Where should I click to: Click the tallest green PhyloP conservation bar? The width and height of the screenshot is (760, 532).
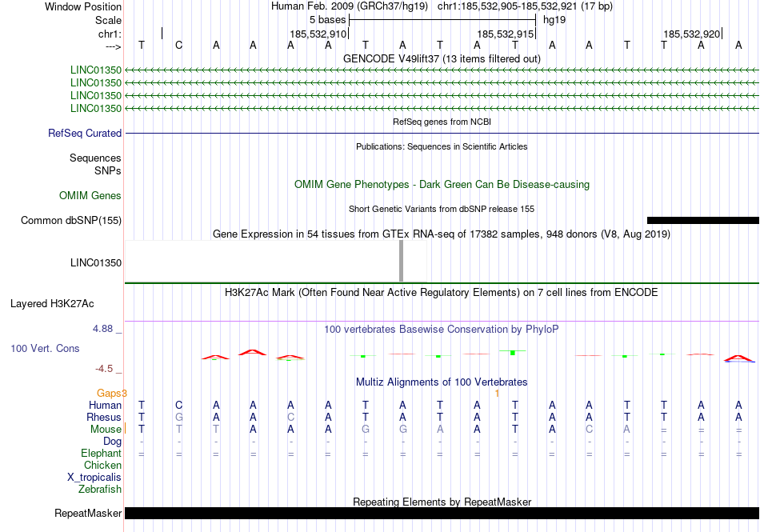pos(512,352)
